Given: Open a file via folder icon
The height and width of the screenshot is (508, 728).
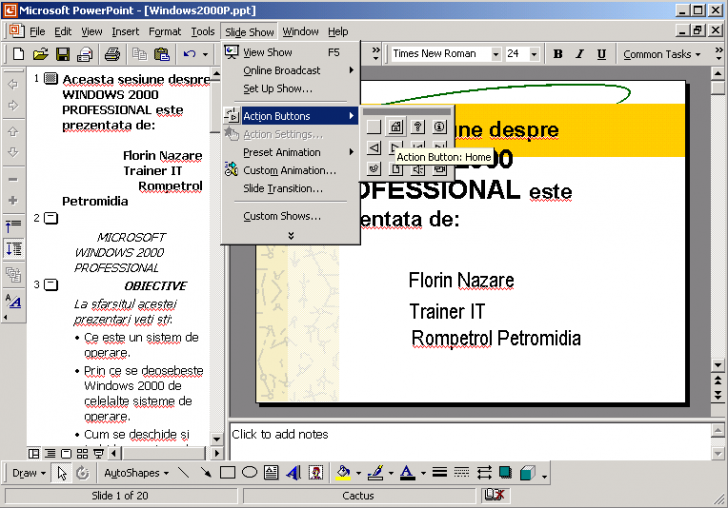Looking at the screenshot, I should pos(40,54).
